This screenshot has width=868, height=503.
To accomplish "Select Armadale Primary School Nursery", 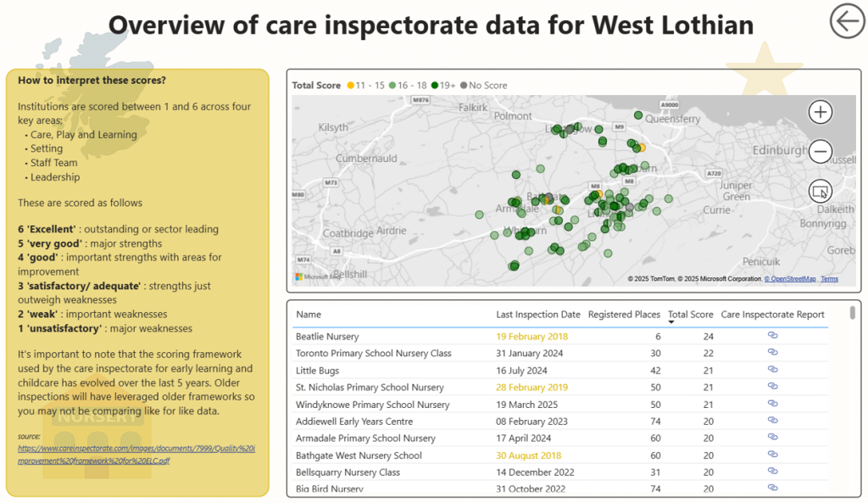I will (365, 438).
